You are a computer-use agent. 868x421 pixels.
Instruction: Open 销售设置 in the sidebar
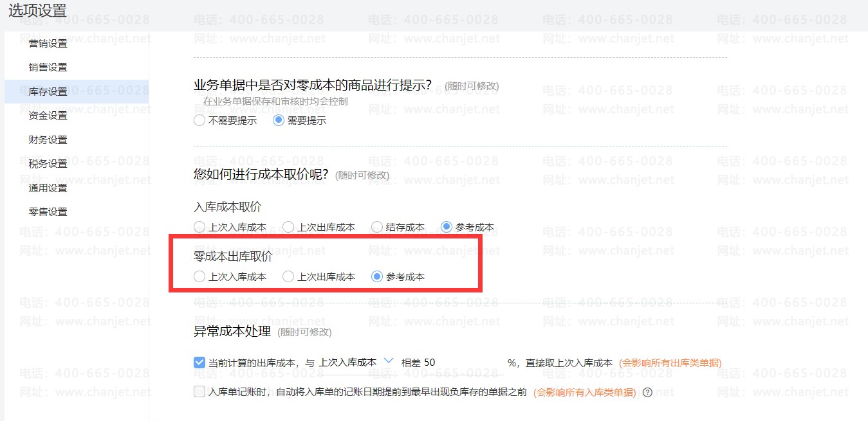(x=48, y=67)
